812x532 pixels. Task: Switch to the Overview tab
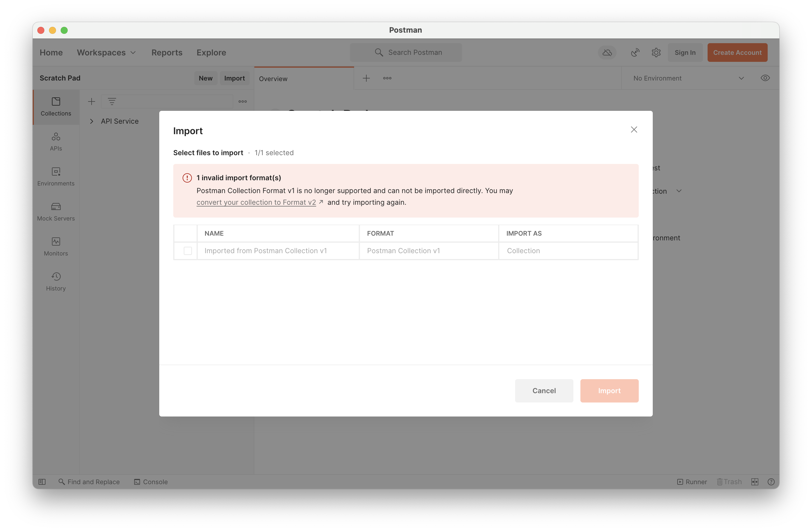coord(273,78)
